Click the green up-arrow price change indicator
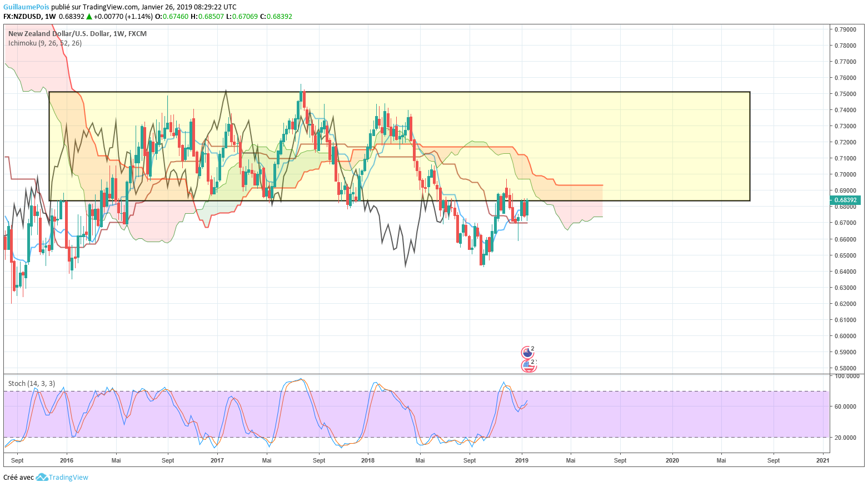868x487 pixels. [x=89, y=17]
